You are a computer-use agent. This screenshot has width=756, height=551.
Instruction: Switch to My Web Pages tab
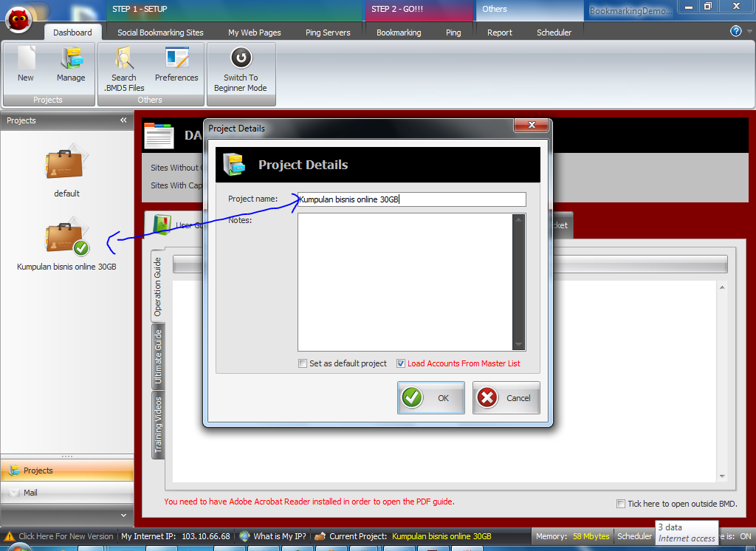coord(255,32)
